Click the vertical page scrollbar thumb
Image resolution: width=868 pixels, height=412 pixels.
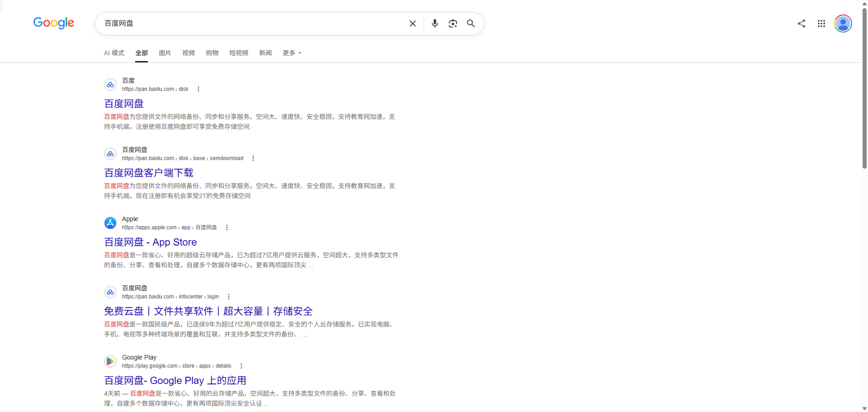pyautogui.click(x=864, y=88)
